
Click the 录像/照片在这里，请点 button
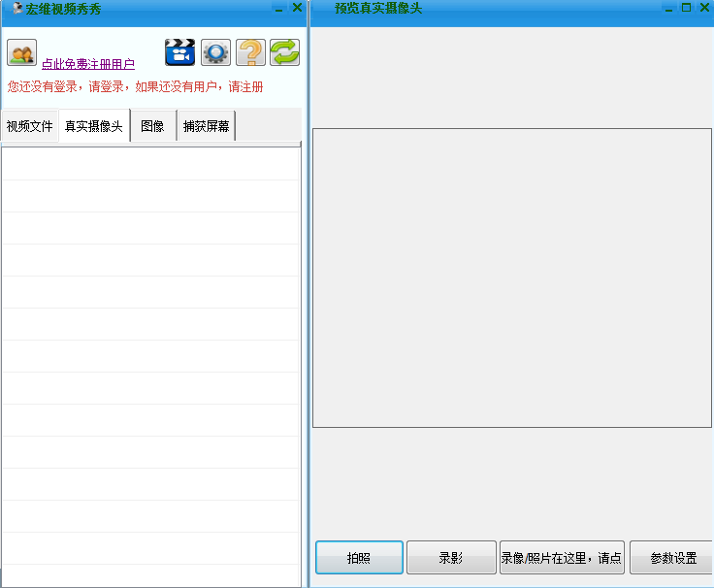tap(562, 558)
